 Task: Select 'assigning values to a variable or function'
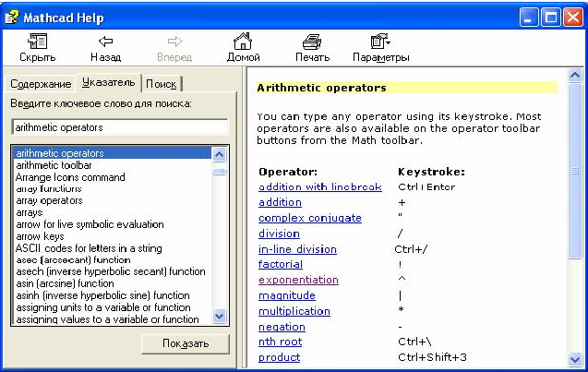[x=107, y=319]
